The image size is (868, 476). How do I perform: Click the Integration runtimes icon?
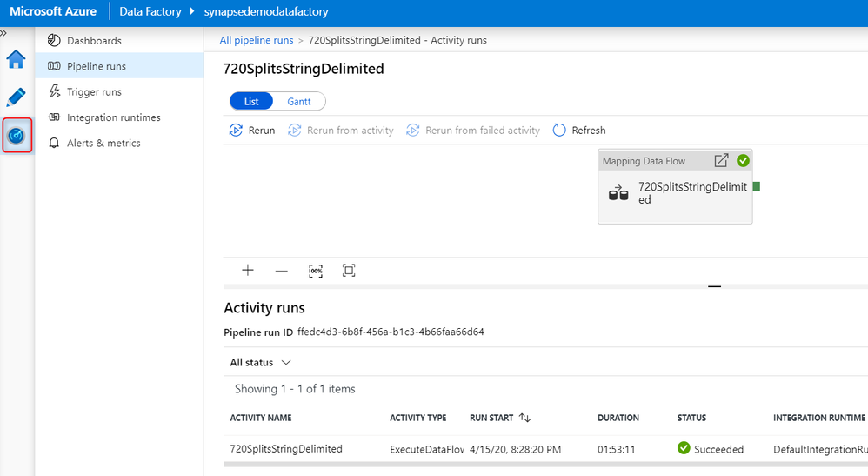[x=54, y=117]
